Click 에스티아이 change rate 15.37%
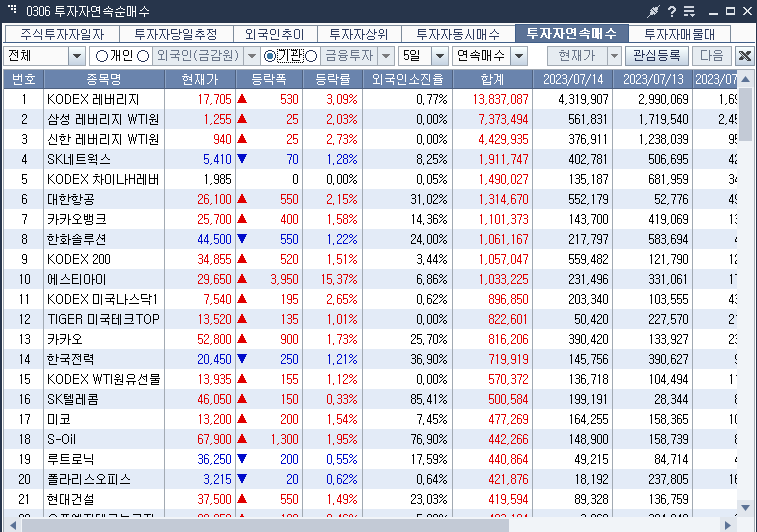 [339, 279]
